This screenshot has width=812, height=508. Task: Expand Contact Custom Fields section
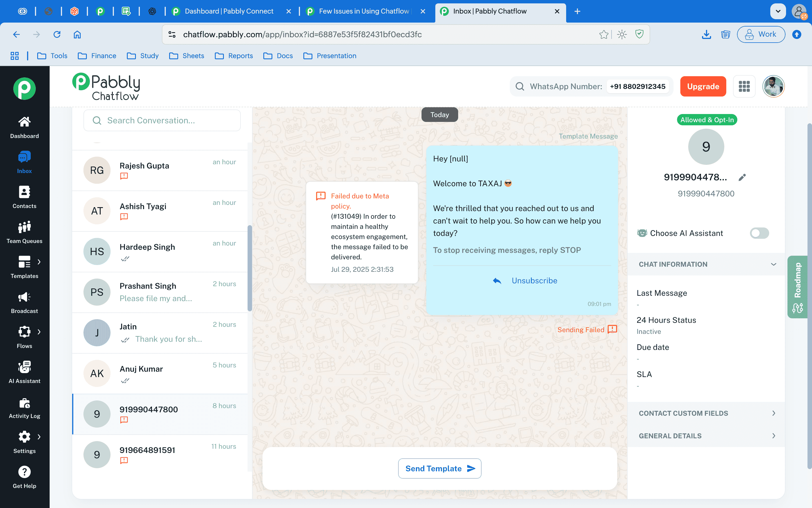[x=706, y=413]
